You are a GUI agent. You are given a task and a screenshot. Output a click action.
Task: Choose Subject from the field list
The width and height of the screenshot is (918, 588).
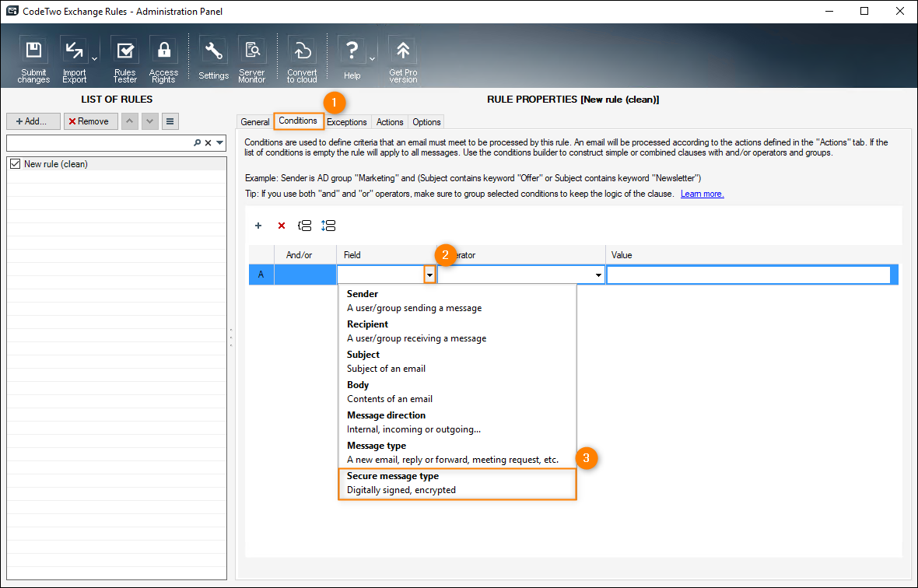pos(457,362)
